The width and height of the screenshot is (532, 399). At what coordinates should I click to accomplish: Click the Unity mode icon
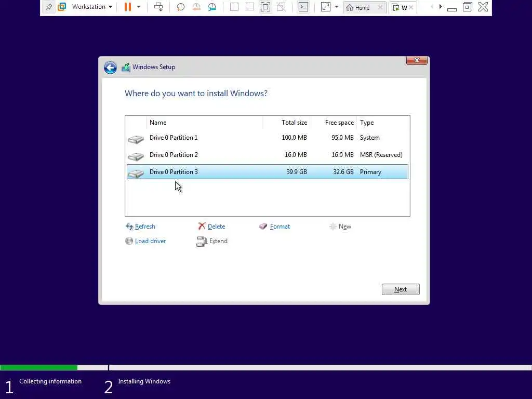pos(281,7)
